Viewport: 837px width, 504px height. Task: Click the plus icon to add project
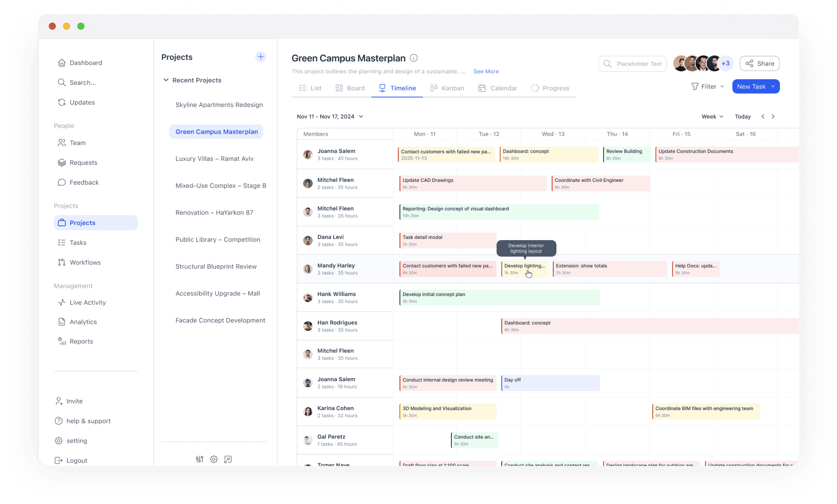click(x=261, y=57)
